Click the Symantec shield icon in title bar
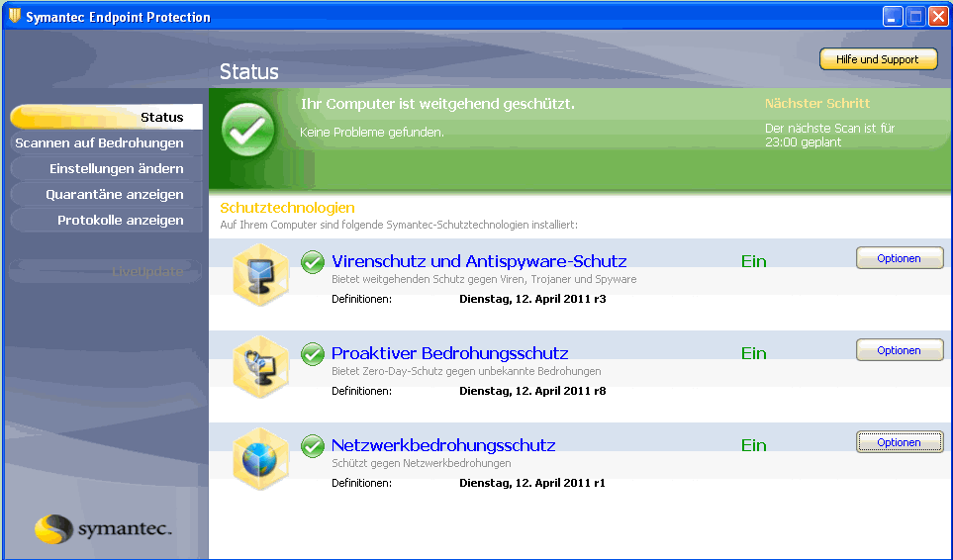This screenshot has height=560, width=953. 15,16
